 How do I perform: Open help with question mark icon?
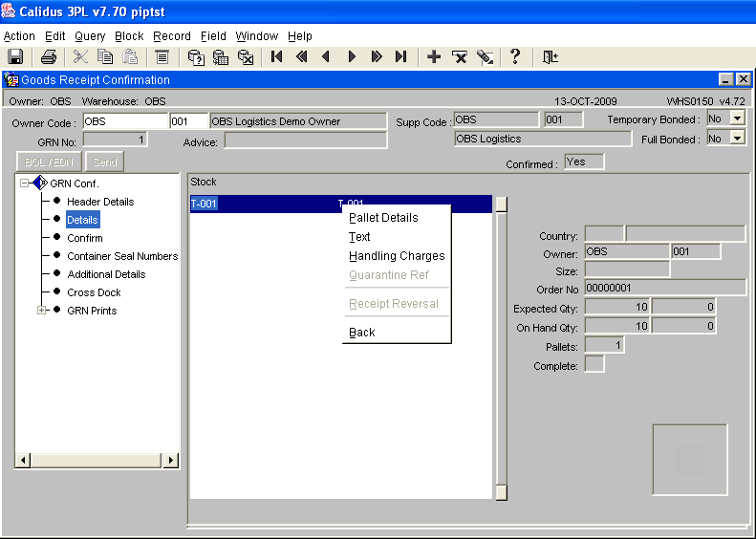[x=515, y=56]
